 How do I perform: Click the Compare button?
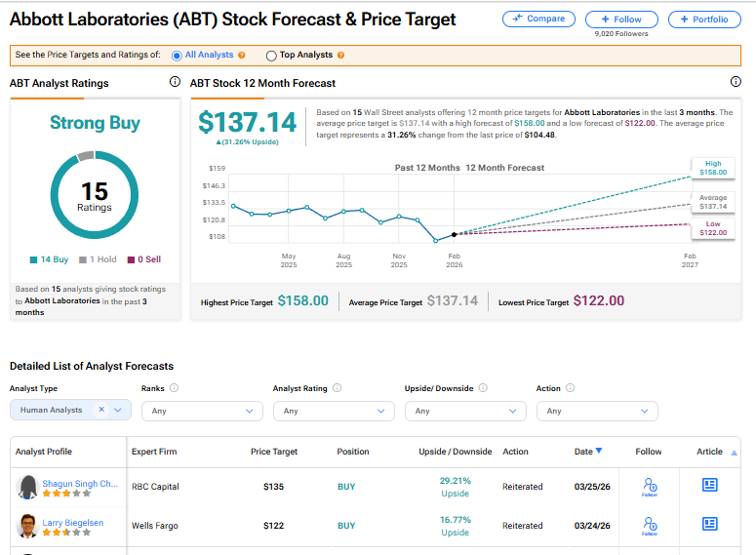[538, 20]
